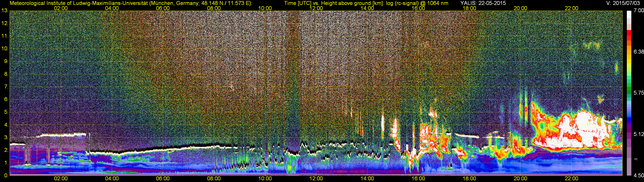Click the 12. height axis label
Viewport: 644px width, 182px height.
pyautogui.click(x=5, y=23)
